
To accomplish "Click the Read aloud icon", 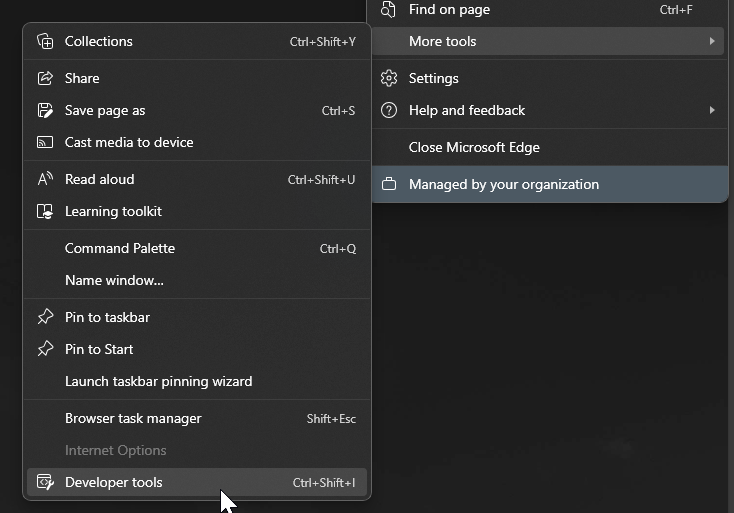I will (45, 179).
